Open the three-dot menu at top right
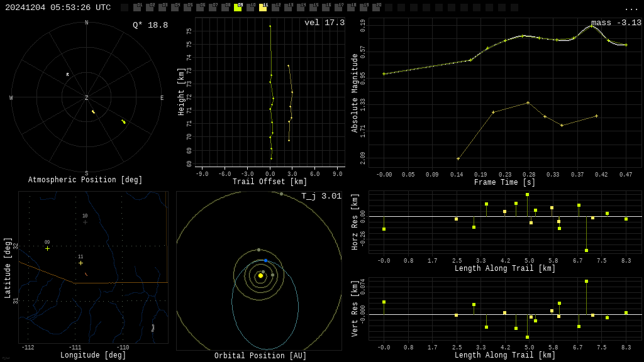Viewport: 644px width, 362px height. pyautogui.click(x=631, y=8)
